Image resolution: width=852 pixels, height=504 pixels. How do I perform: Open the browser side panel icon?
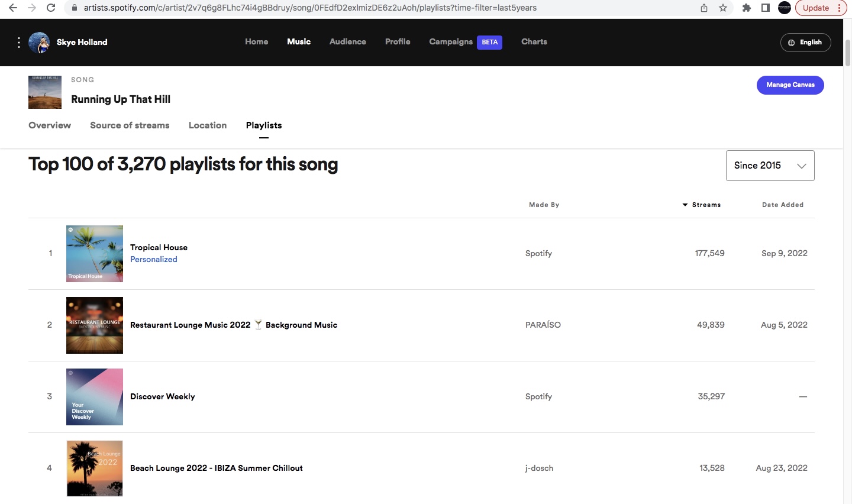point(766,8)
